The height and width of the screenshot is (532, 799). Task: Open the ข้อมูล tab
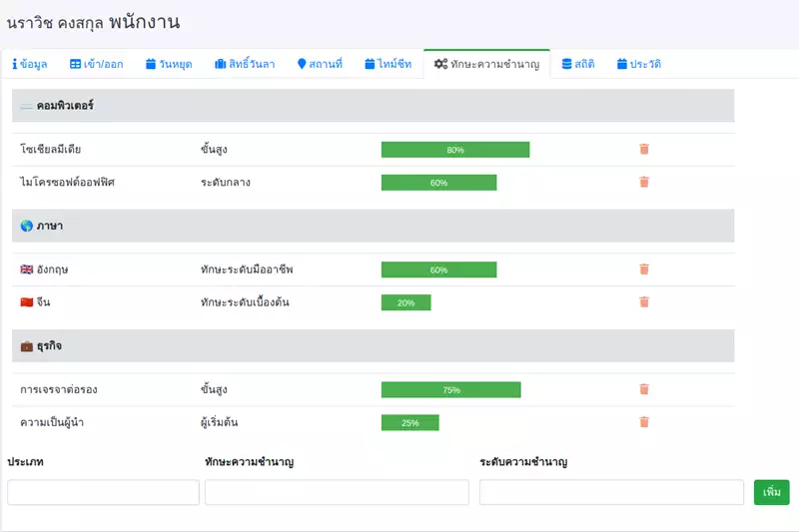point(30,64)
